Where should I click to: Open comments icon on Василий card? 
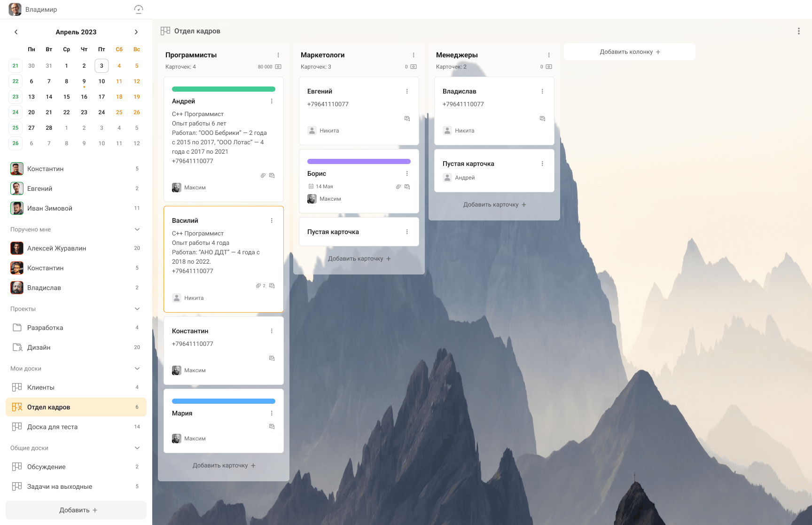272,286
